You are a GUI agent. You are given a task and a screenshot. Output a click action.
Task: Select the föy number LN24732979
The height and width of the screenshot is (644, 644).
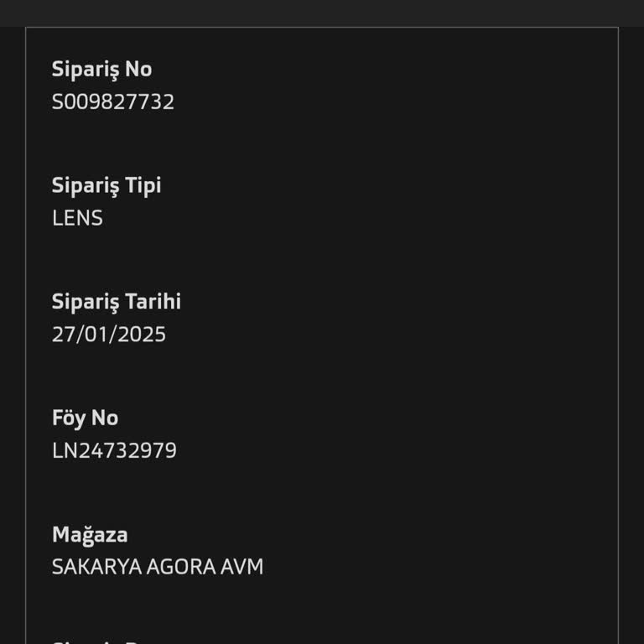[114, 451]
